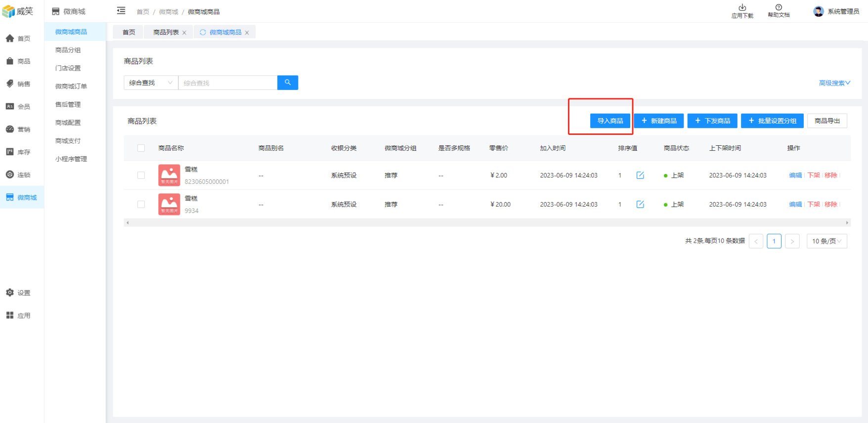Image resolution: width=868 pixels, height=423 pixels.
Task: Edit sort value of first product row
Action: (640, 175)
